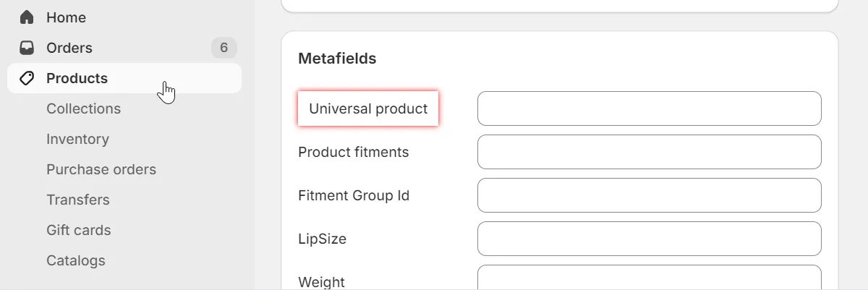Focus the Product fitments field
The image size is (868, 290).
pos(649,152)
